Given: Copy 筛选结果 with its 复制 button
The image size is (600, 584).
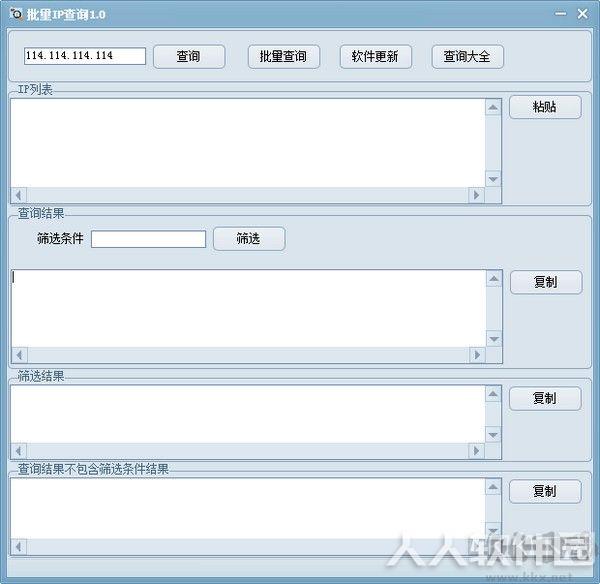Looking at the screenshot, I should click(545, 398).
